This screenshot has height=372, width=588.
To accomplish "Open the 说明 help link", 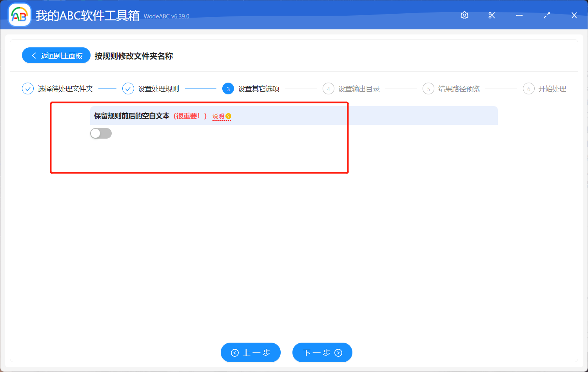I will [x=219, y=116].
